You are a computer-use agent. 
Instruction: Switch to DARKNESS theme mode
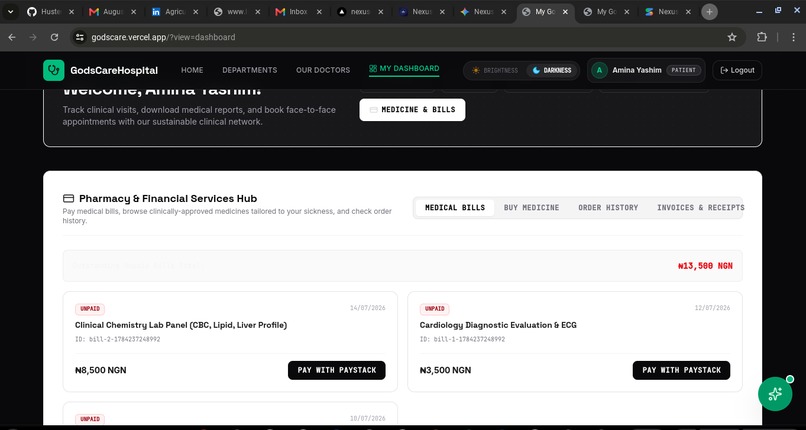pos(552,70)
